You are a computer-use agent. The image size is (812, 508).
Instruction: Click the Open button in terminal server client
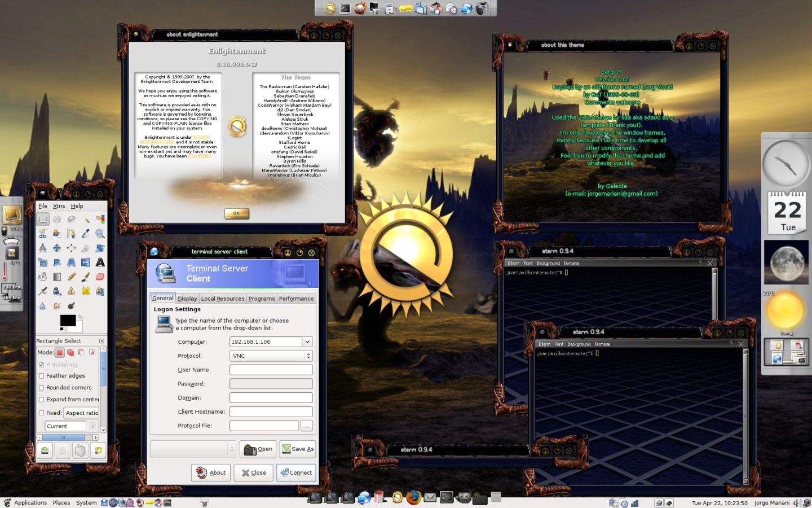point(258,449)
